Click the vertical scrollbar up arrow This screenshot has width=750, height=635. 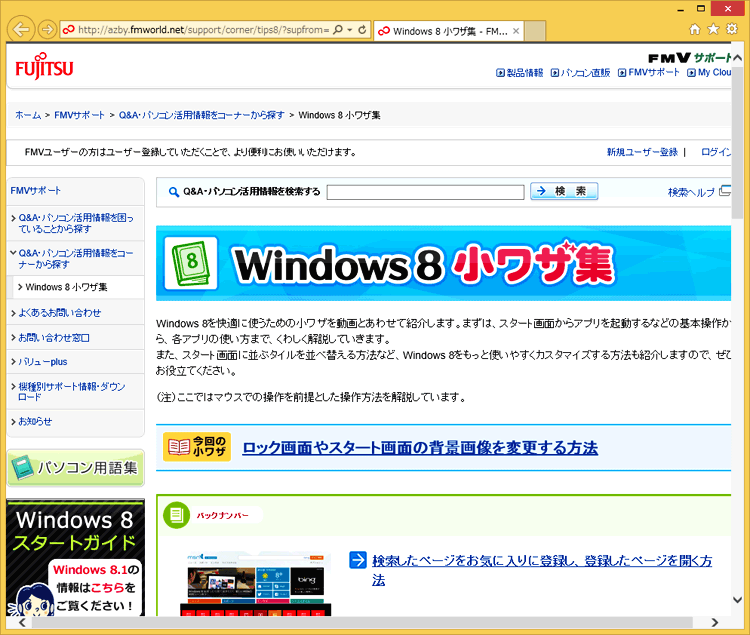pyautogui.click(x=738, y=58)
